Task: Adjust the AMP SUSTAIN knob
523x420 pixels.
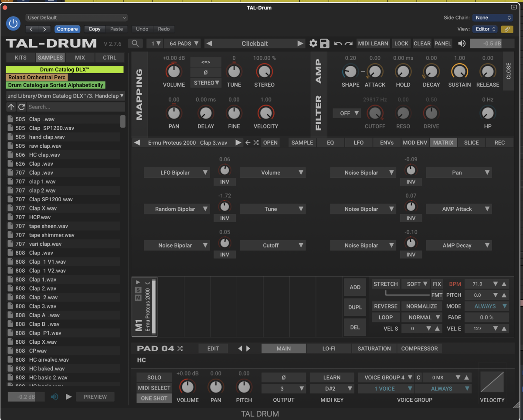Action: click(x=459, y=71)
